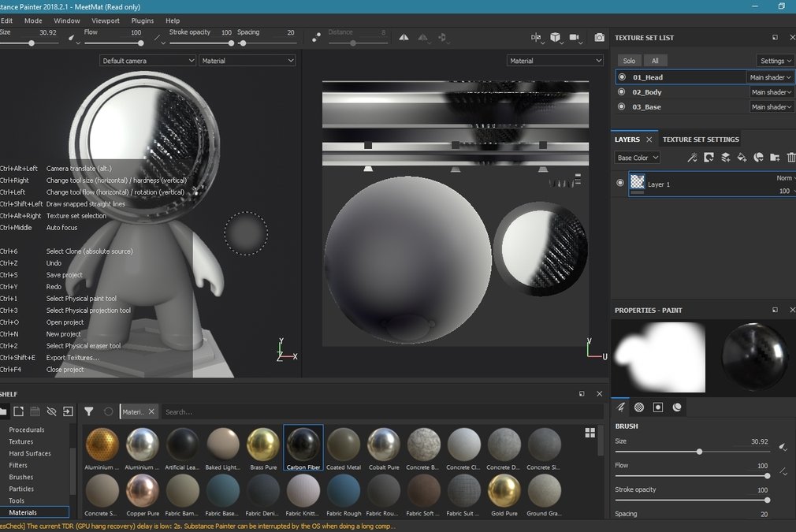Open the Brush properties tab icon
The width and height of the screenshot is (796, 532).
pyautogui.click(x=620, y=407)
